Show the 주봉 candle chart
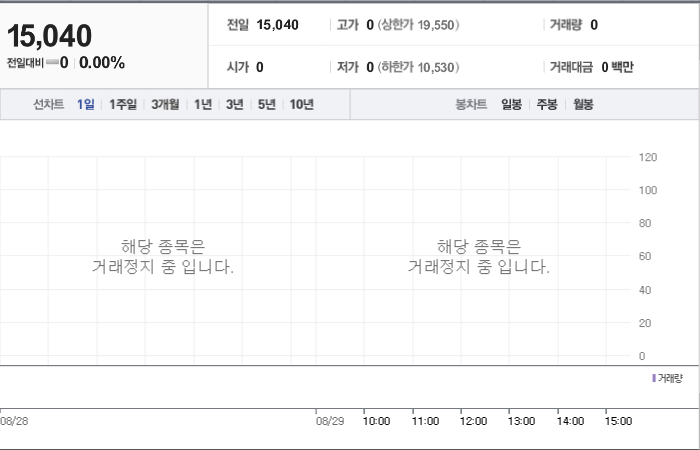 point(547,104)
